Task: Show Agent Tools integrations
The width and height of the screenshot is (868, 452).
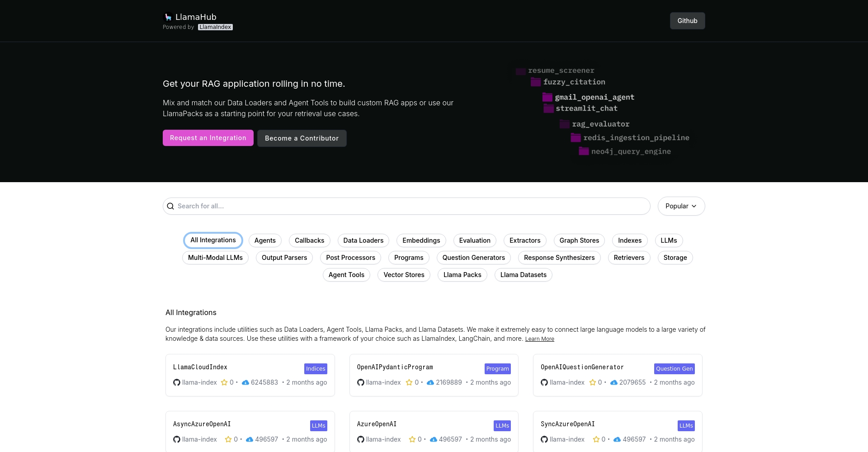Action: 346,275
